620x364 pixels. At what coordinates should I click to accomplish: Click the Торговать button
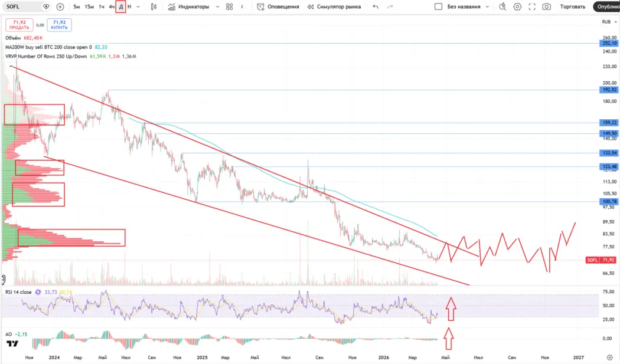[x=573, y=7]
